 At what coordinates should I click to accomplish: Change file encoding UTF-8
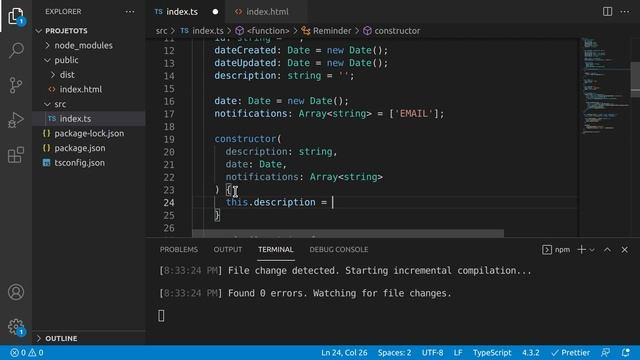tap(432, 353)
